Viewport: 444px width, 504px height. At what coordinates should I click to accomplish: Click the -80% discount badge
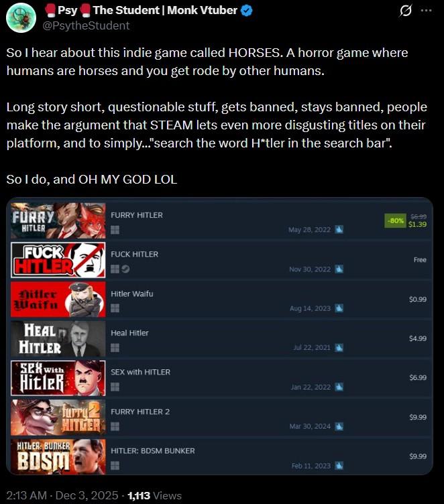tap(395, 220)
